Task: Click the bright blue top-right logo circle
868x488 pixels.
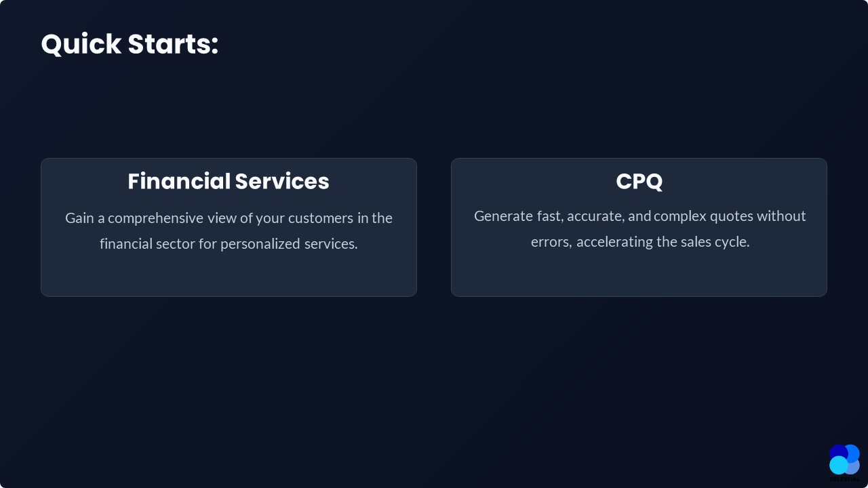Action: (852, 452)
